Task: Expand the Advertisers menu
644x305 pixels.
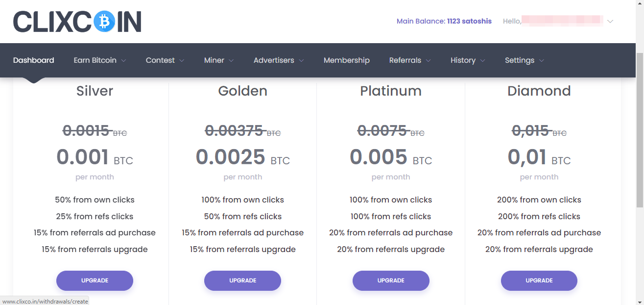Action: pos(279,60)
